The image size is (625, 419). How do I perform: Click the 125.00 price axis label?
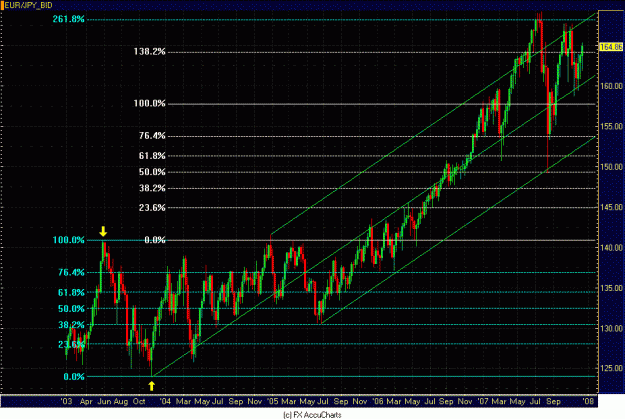[x=611, y=368]
